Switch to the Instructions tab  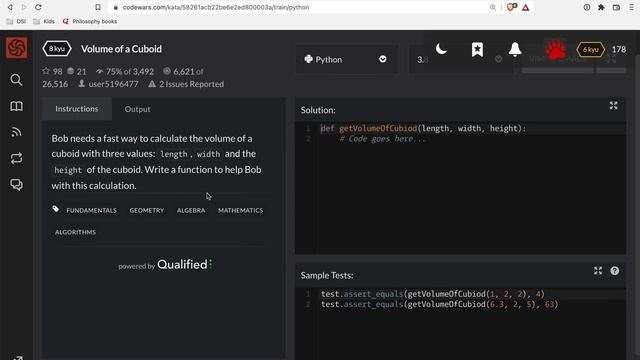click(x=77, y=109)
